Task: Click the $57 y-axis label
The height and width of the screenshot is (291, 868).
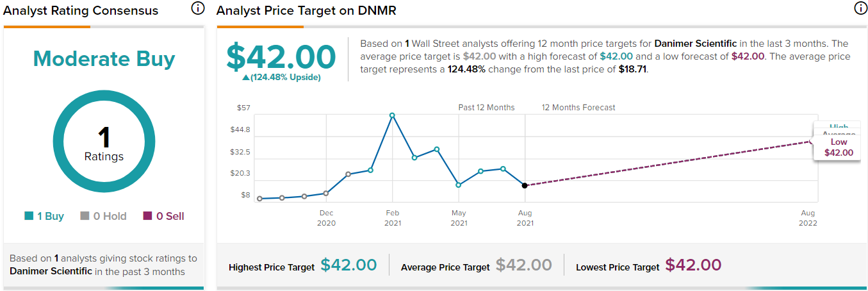Action: pyautogui.click(x=243, y=108)
